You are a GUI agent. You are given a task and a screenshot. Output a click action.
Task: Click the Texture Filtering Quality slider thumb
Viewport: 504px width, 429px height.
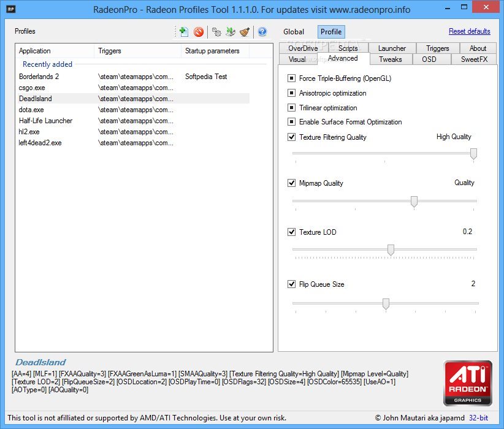pos(473,154)
